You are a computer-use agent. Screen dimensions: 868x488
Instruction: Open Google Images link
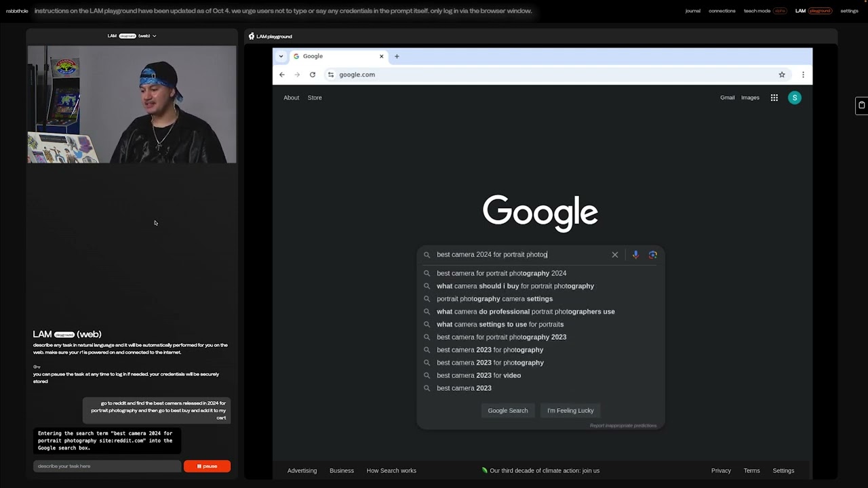click(x=750, y=98)
